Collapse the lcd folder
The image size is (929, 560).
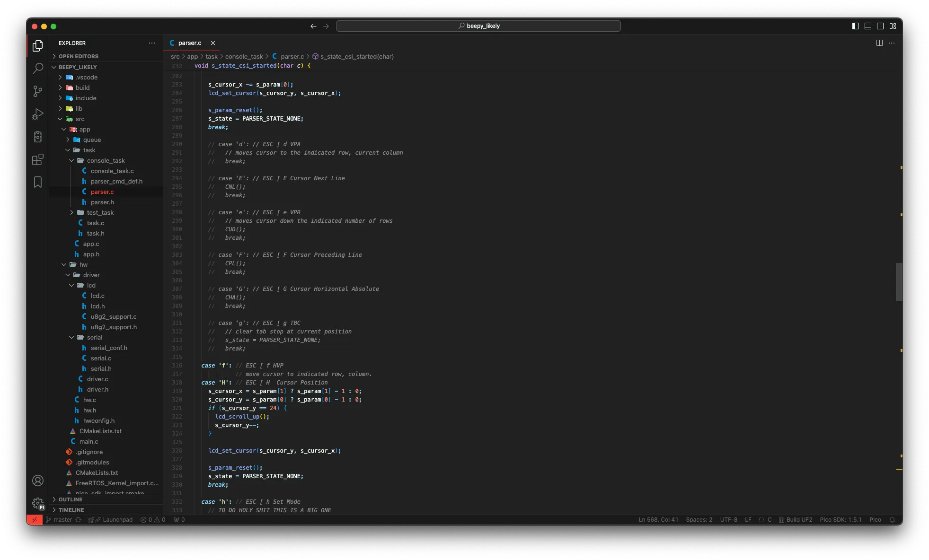91,285
